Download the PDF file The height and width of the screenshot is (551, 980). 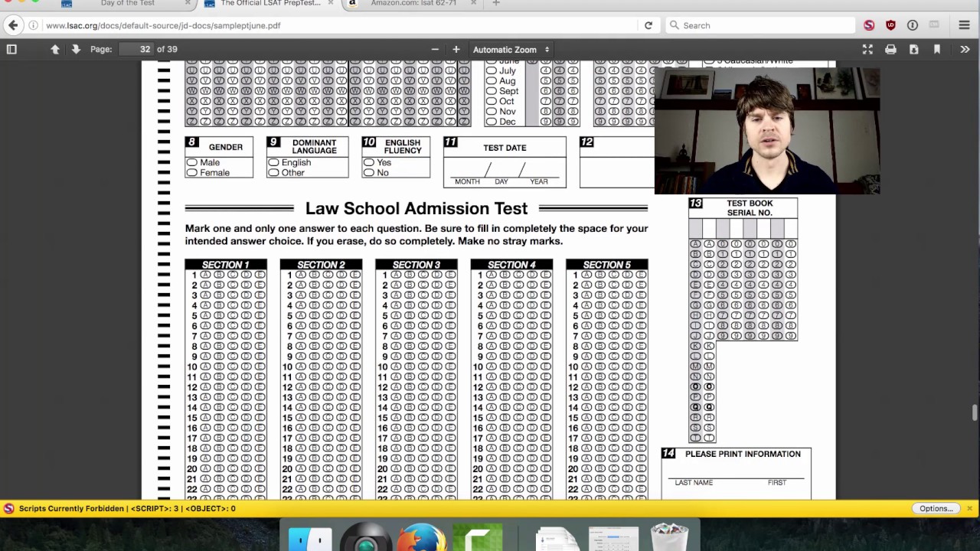[913, 49]
